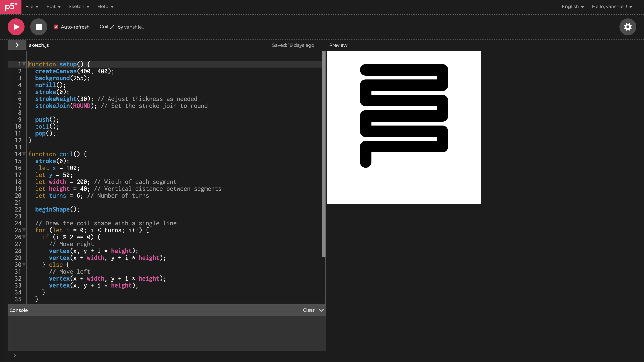Open the vanshie_ author profile link
644x362 pixels.
134,27
